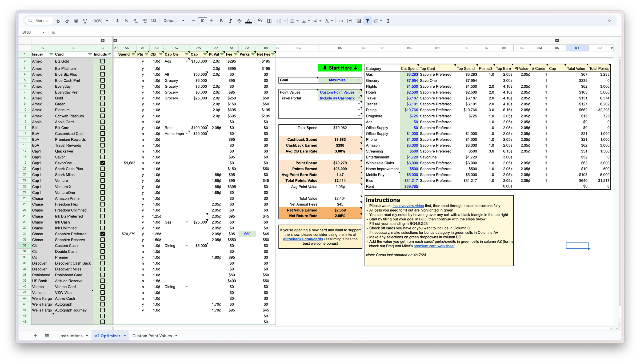Open the overview video link

tap(408, 206)
